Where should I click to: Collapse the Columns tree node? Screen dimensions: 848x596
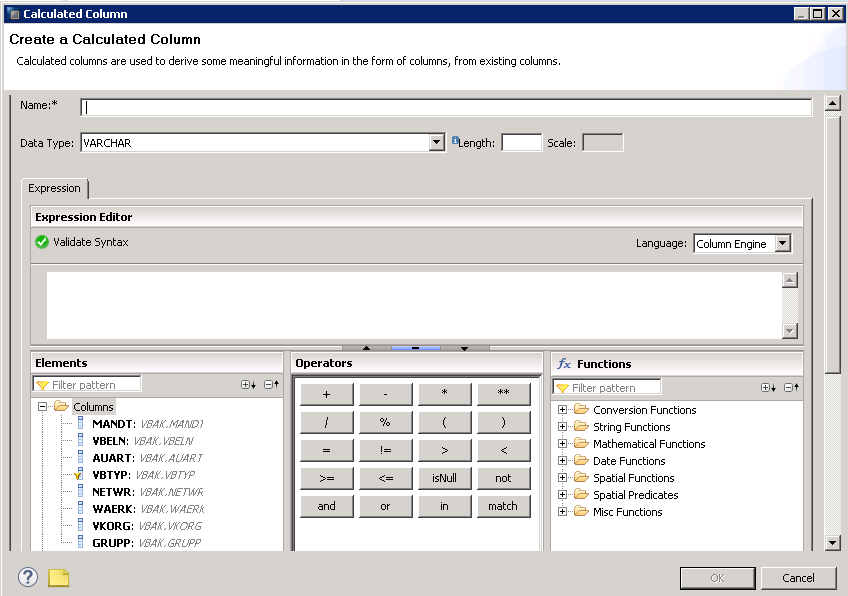(x=42, y=406)
